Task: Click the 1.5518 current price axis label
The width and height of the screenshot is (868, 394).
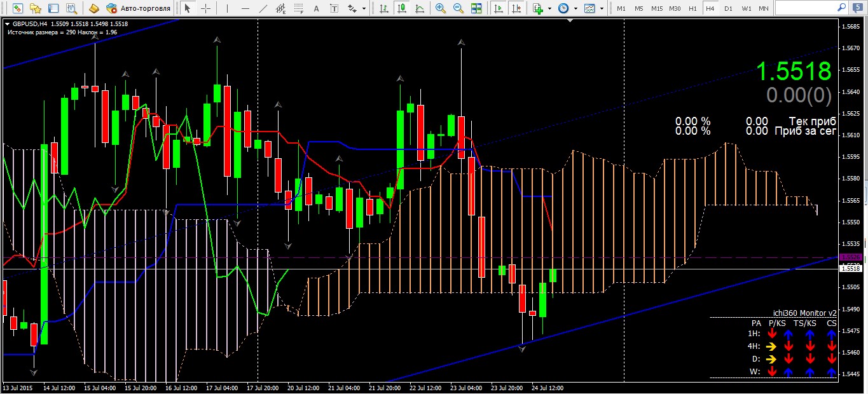Action: [x=851, y=269]
